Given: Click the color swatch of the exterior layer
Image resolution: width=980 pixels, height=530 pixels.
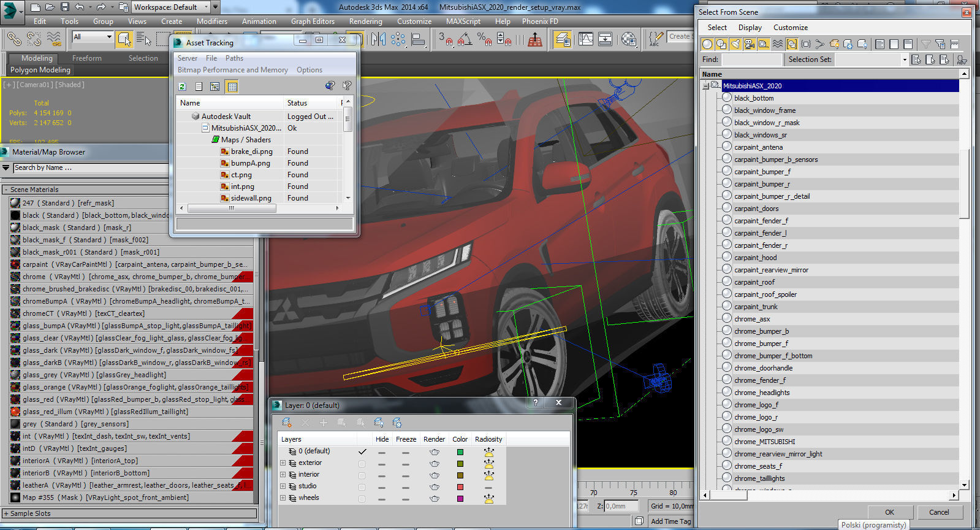Looking at the screenshot, I should click(460, 464).
